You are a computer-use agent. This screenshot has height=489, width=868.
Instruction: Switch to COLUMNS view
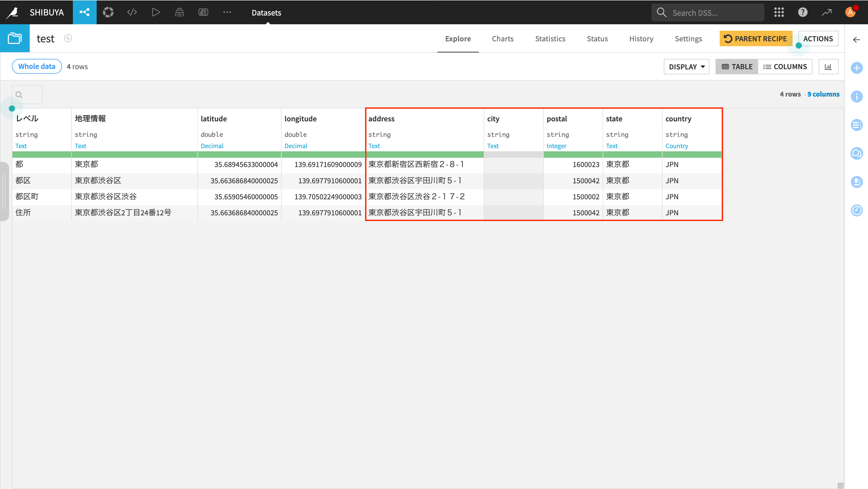(x=785, y=67)
